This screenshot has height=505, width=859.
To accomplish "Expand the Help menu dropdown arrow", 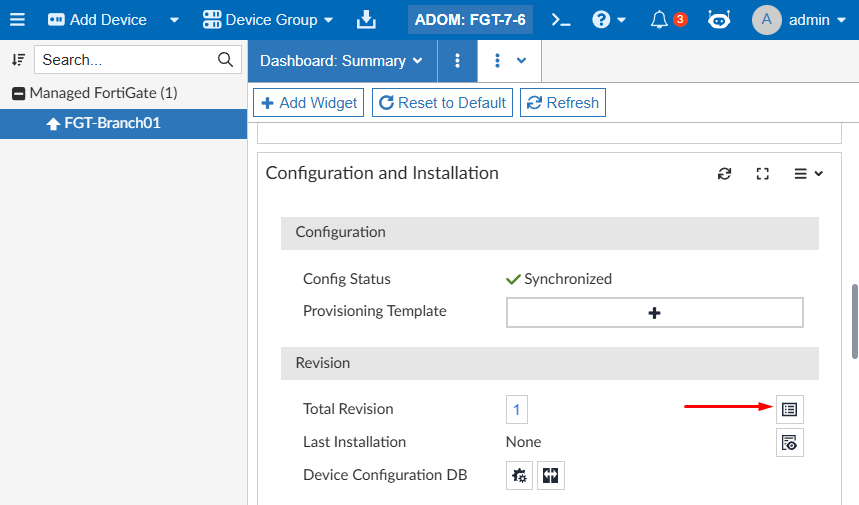I will pyautogui.click(x=622, y=20).
